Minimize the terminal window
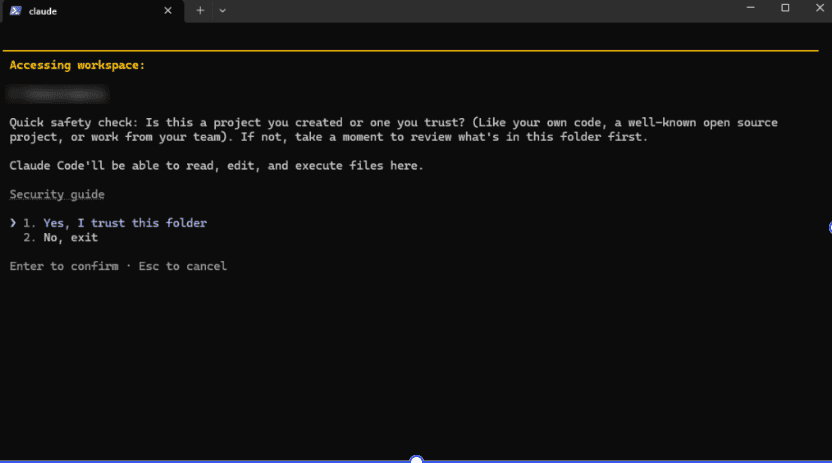 click(x=750, y=8)
